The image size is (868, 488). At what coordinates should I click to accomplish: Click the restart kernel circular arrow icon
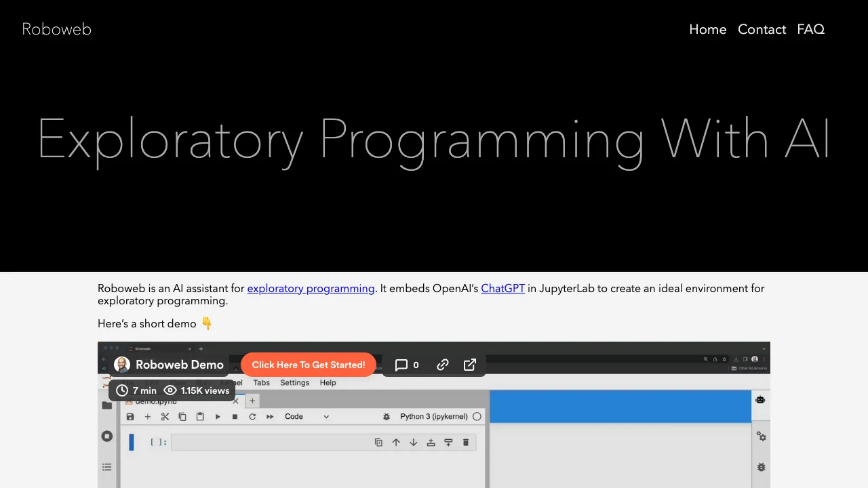point(252,417)
